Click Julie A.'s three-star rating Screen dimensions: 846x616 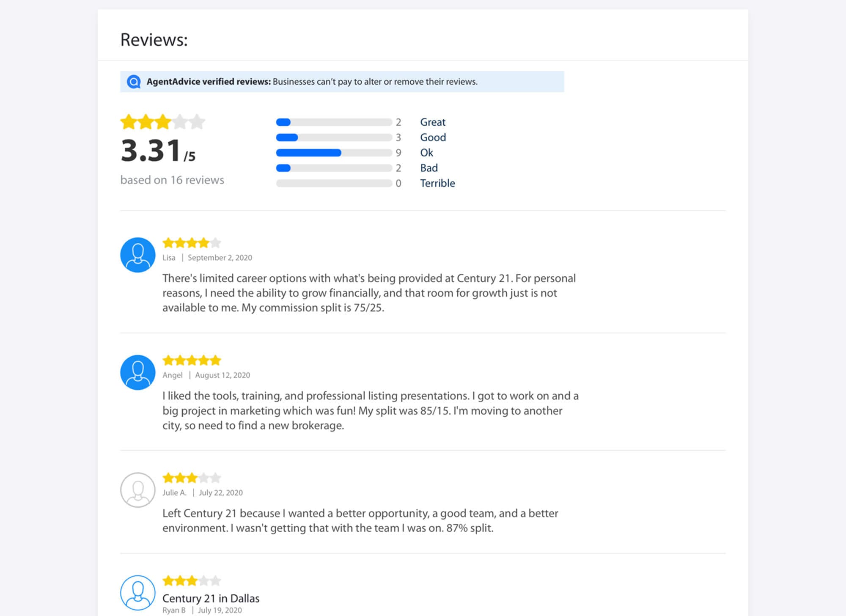point(192,478)
